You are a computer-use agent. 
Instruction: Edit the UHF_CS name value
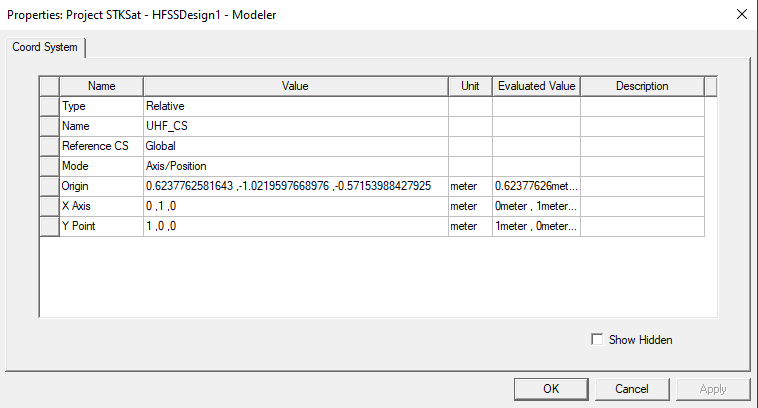295,126
